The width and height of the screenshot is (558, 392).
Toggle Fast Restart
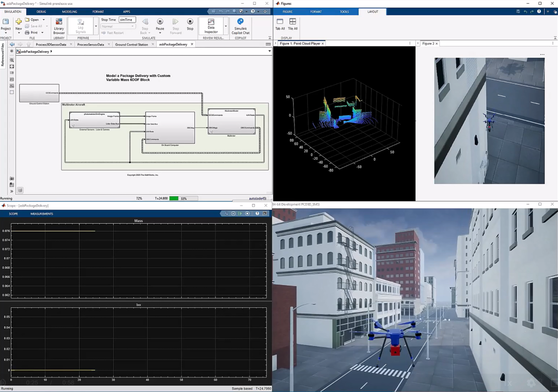point(113,33)
